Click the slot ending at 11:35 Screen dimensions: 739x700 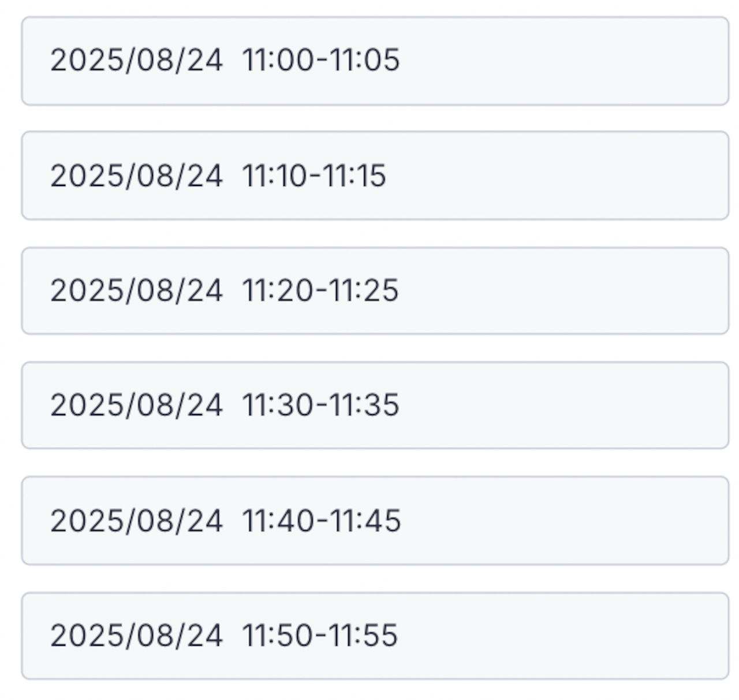tap(375, 405)
